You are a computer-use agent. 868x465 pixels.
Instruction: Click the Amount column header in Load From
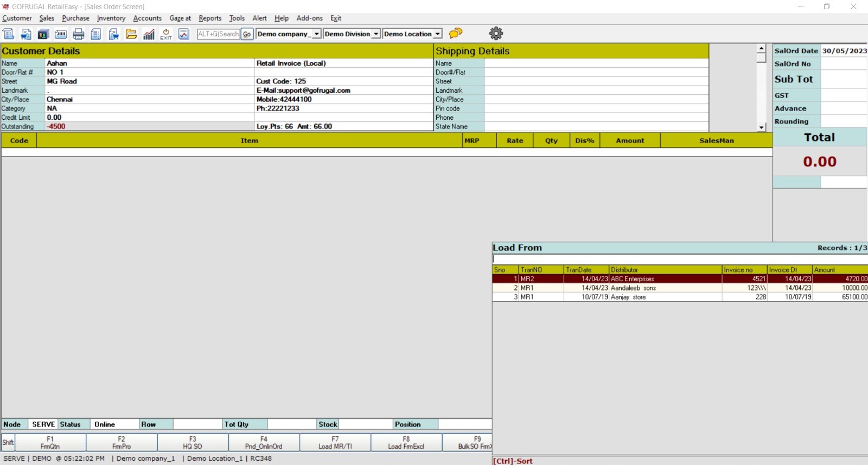(x=840, y=269)
